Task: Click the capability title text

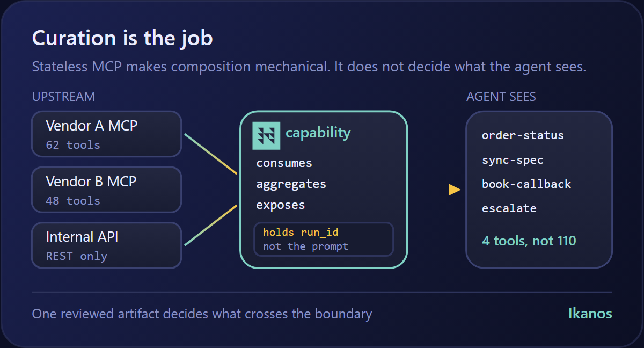Action: 318,133
